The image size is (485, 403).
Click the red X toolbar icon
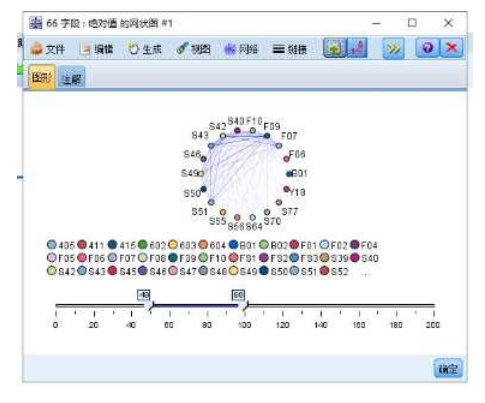point(452,48)
